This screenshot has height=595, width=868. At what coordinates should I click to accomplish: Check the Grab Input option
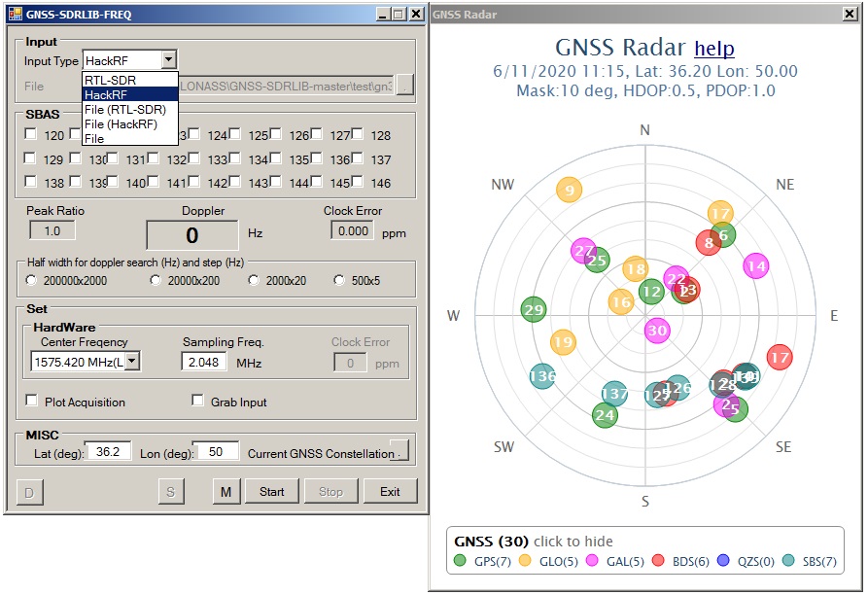point(197,400)
